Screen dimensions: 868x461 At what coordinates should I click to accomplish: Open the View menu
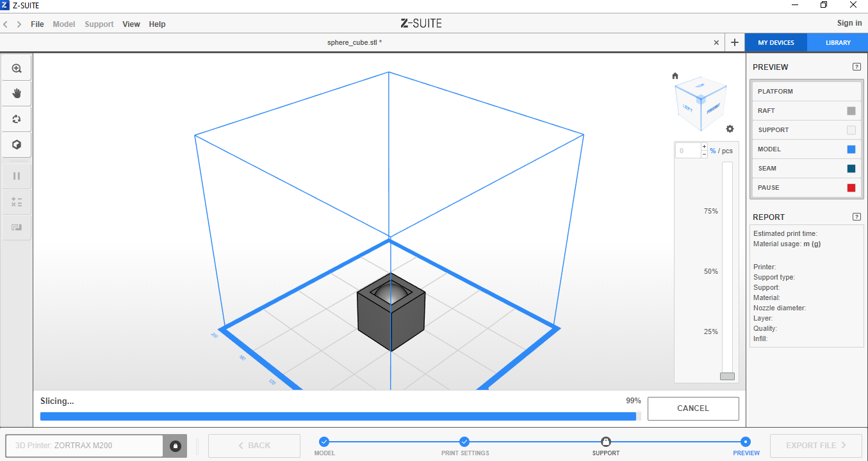tap(131, 24)
